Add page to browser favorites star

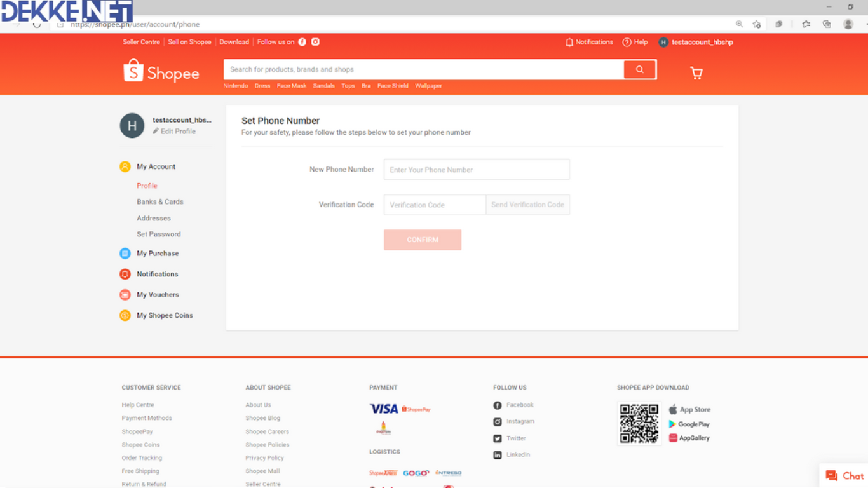point(756,24)
